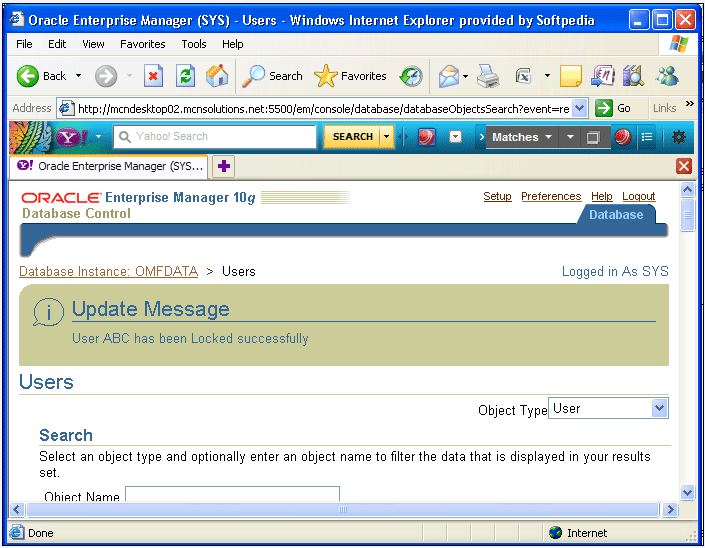Click the Yahoo! logo on toolbar

tap(71, 137)
